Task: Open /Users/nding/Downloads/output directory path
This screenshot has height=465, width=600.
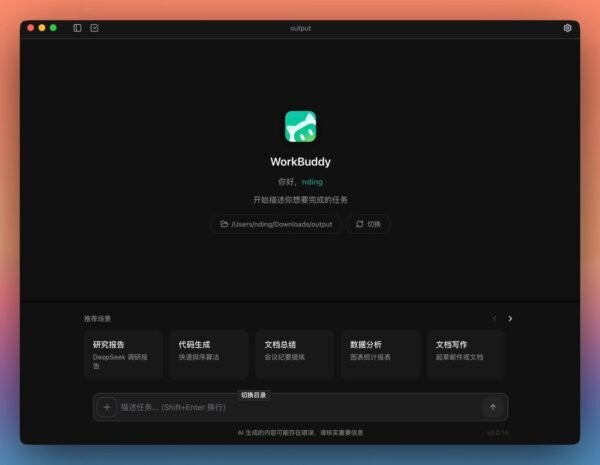Action: [276, 224]
